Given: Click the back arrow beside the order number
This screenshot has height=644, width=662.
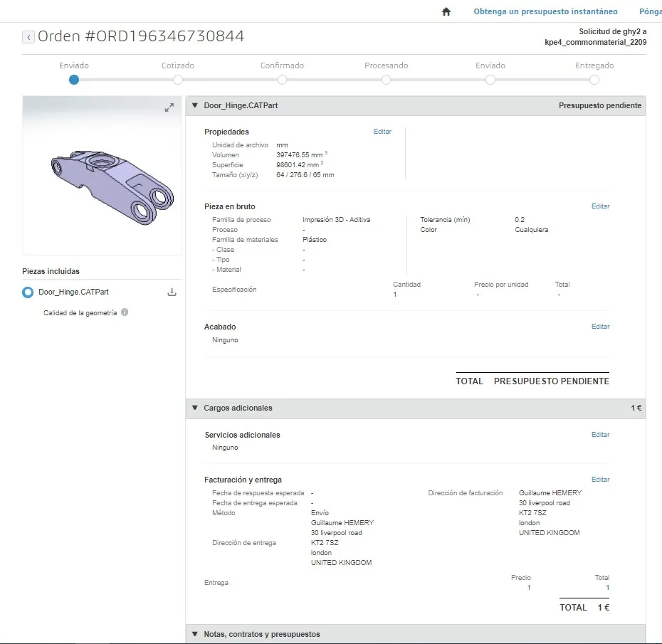Looking at the screenshot, I should [x=28, y=37].
